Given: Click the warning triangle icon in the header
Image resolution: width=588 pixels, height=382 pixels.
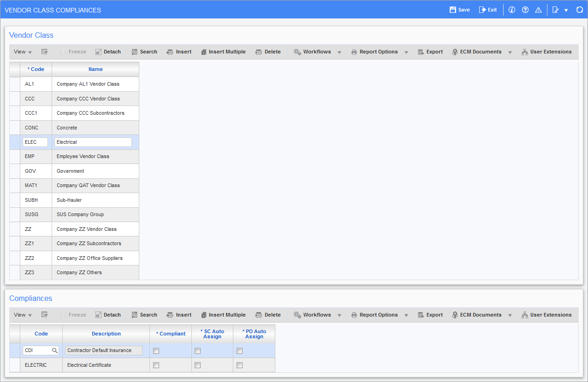Looking at the screenshot, I should 538,9.
